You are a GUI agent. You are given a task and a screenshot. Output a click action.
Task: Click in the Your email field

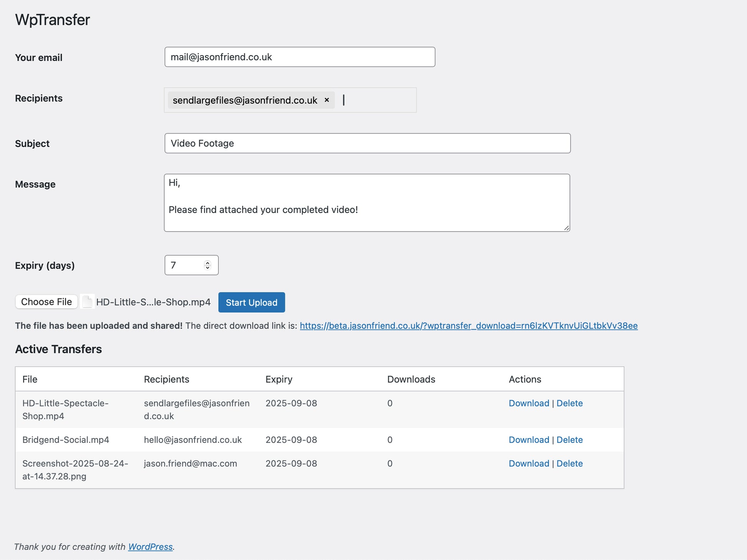[299, 57]
